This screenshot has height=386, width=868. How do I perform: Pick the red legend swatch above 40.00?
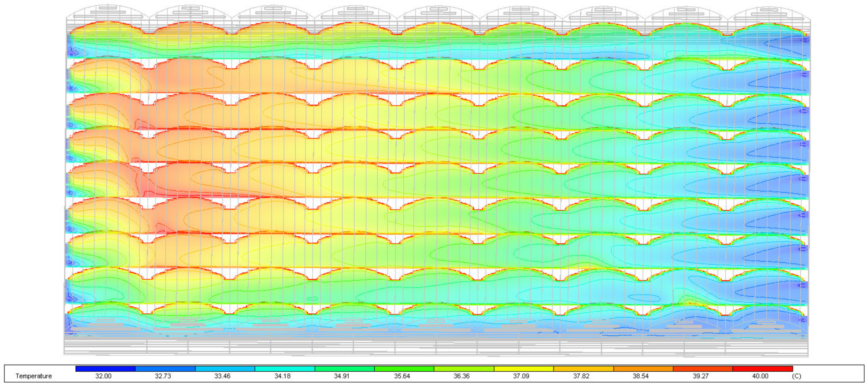pos(762,369)
